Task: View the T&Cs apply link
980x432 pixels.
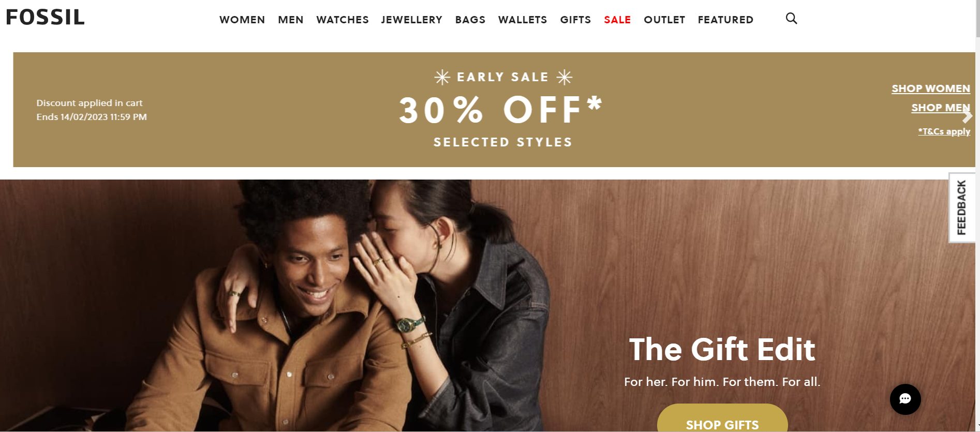Action: 944,131
